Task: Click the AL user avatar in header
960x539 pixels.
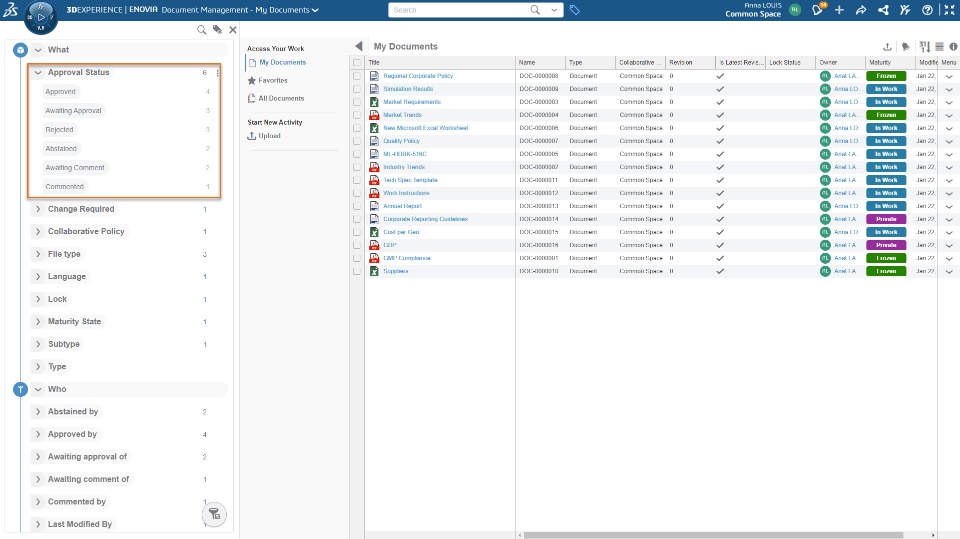Action: 795,10
